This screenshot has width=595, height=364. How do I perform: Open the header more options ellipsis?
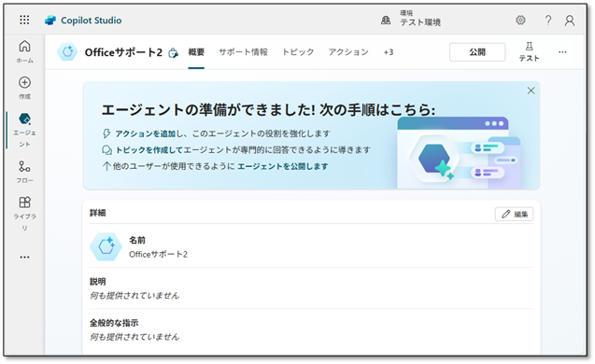(x=562, y=52)
